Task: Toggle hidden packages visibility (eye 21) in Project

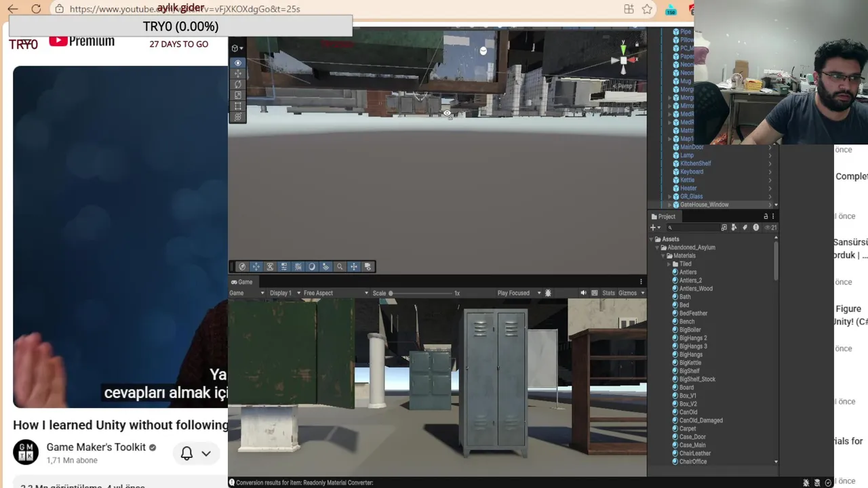Action: pos(771,228)
